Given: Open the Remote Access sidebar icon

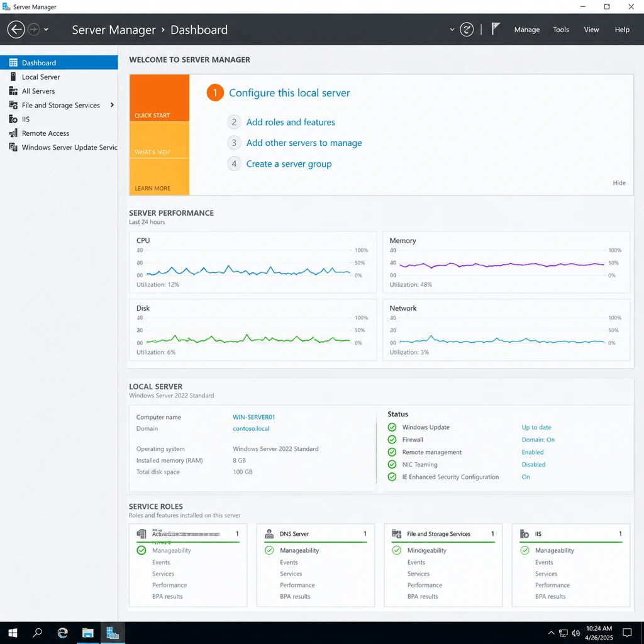Looking at the screenshot, I should 13,133.
